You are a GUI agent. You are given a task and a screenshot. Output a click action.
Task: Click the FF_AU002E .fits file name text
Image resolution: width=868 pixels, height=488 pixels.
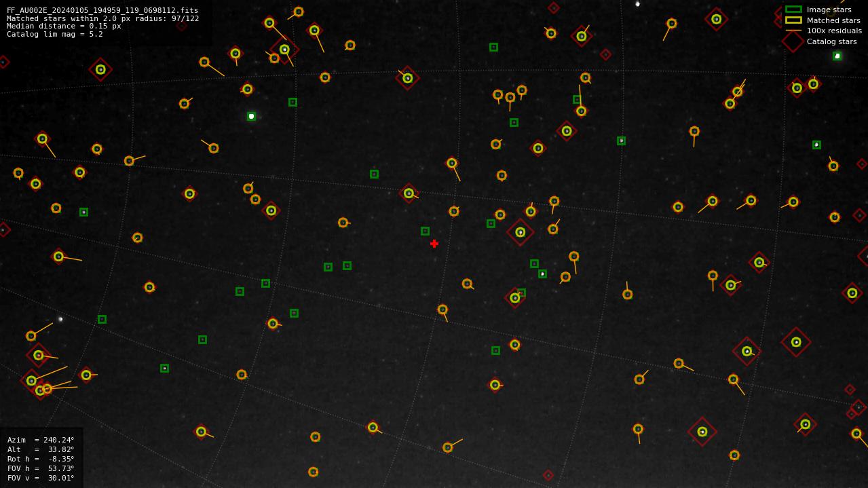pyautogui.click(x=102, y=10)
